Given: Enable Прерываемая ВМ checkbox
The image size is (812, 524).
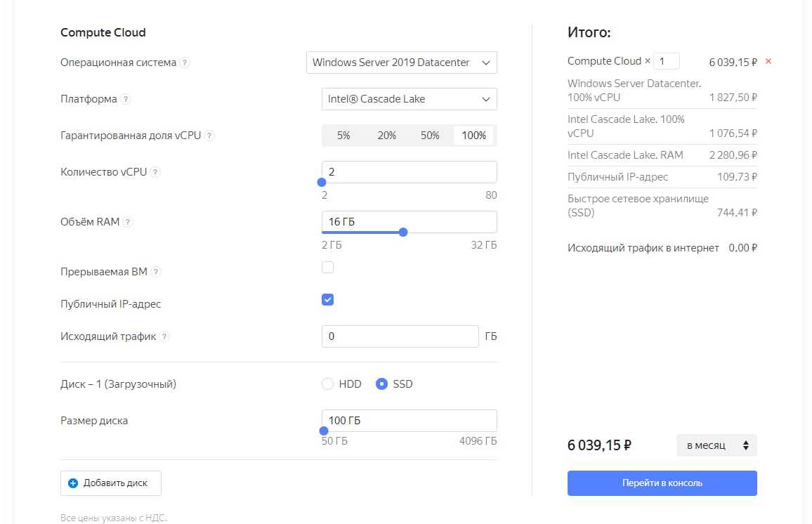Looking at the screenshot, I should coord(327,267).
